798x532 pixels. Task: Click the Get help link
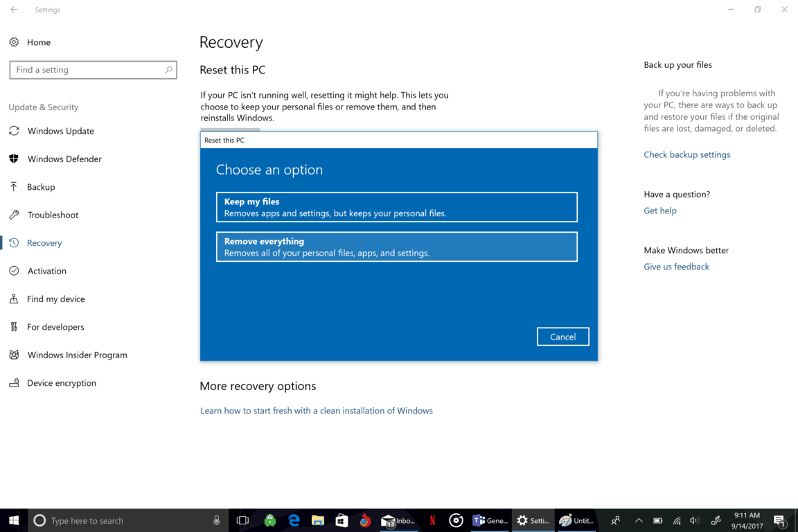click(x=660, y=211)
